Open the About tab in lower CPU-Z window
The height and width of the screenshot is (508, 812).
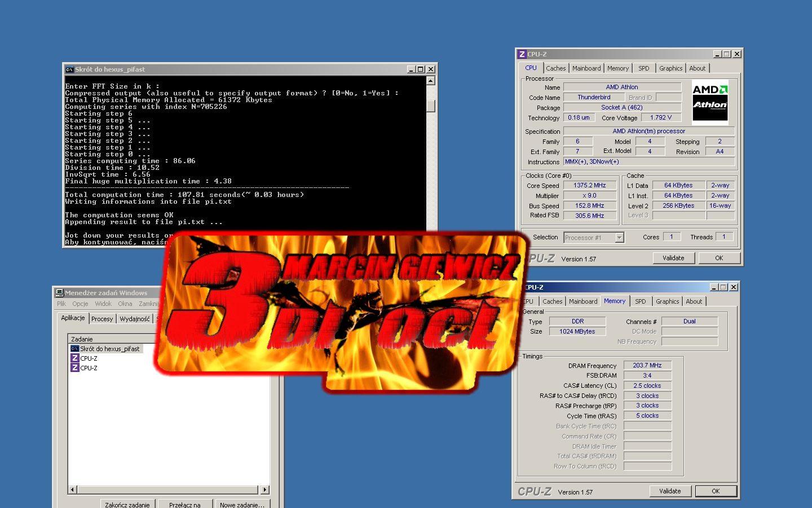694,301
